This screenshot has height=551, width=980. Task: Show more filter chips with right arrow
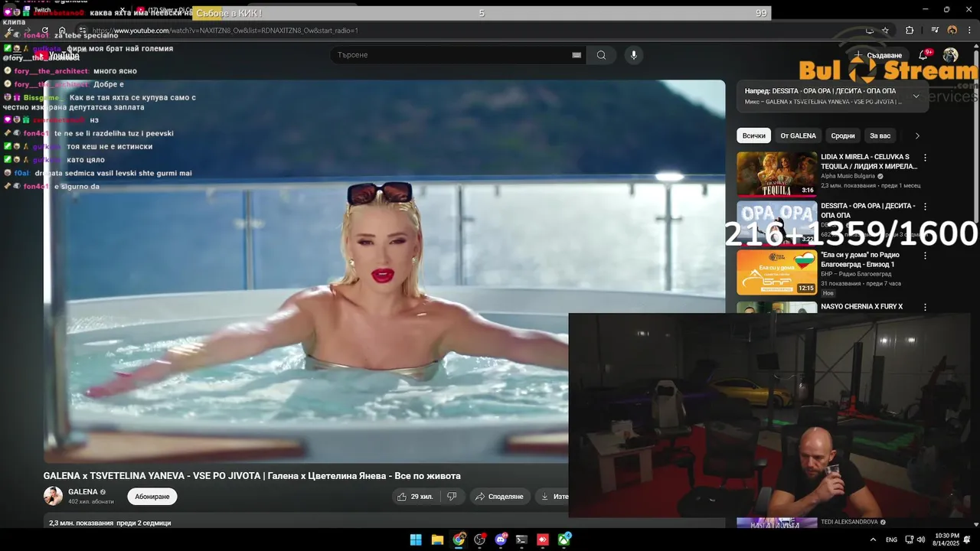[917, 135]
